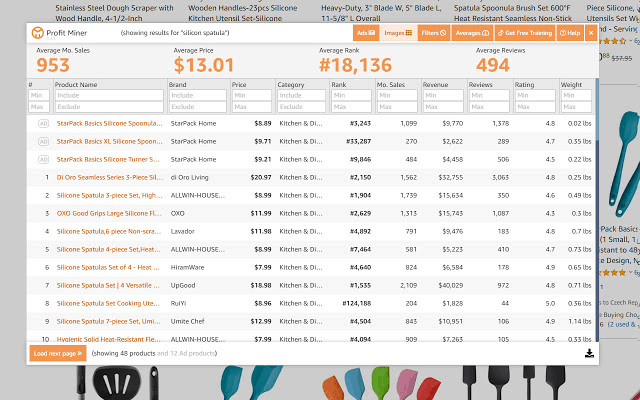Open Silicone Spatula Set Cooking Utensils link
Screen dimensions: 640x400
pos(108,303)
